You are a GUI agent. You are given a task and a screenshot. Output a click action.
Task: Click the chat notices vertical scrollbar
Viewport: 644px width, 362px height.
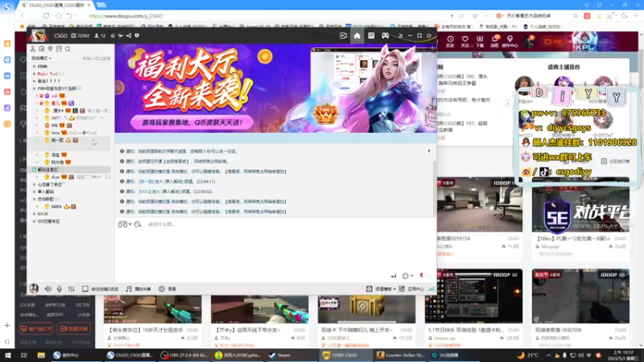coord(434,189)
